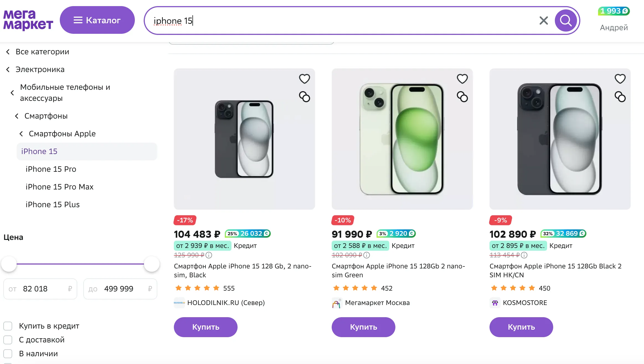The height and width of the screenshot is (364, 644).
Task: Collapse to 'Электроника' category
Action: (x=40, y=70)
